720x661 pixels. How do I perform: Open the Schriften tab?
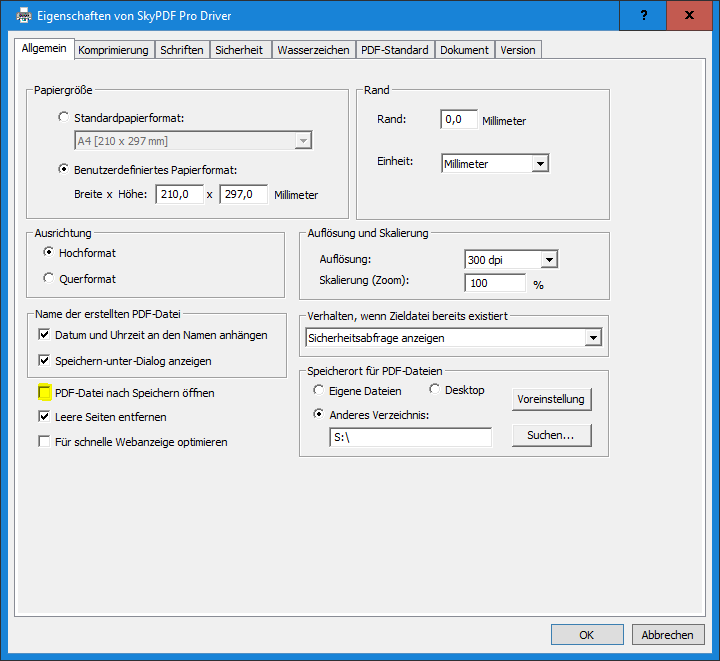182,50
